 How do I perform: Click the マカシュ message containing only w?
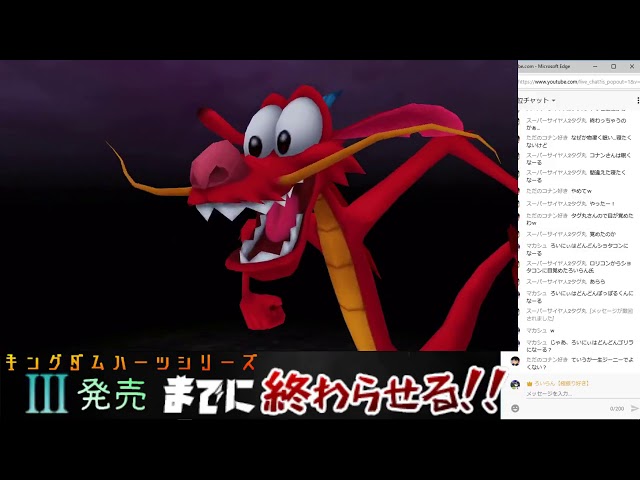pos(552,330)
